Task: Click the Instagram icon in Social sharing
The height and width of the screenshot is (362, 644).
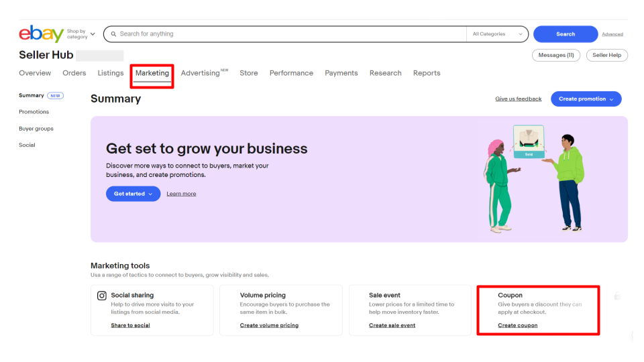Action: (102, 296)
